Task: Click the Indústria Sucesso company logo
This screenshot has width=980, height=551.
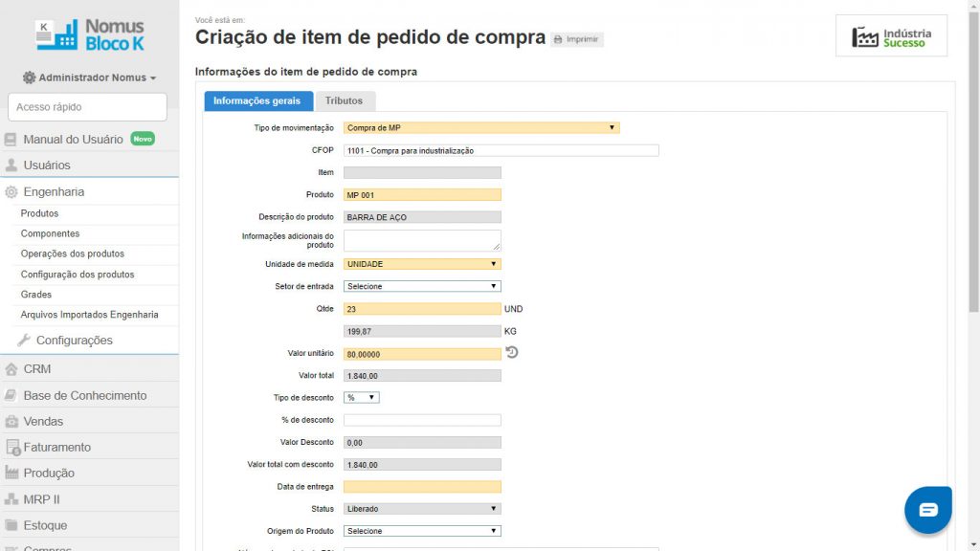Action: (x=891, y=36)
